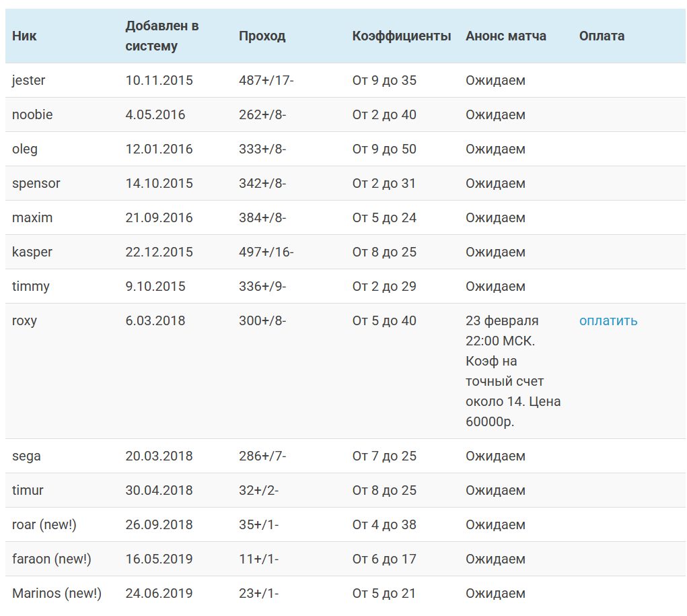
Task: Click the Оплата column header
Action: pyautogui.click(x=602, y=36)
